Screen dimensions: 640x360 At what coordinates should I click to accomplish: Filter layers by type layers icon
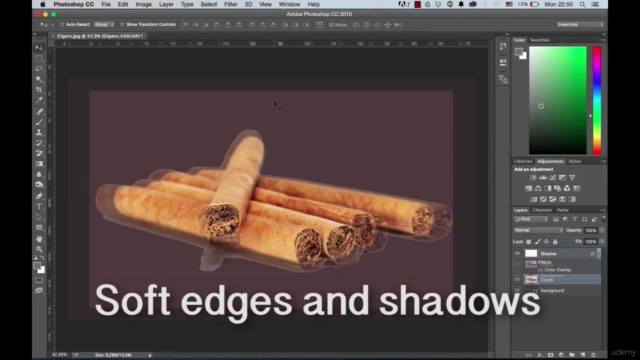click(575, 219)
